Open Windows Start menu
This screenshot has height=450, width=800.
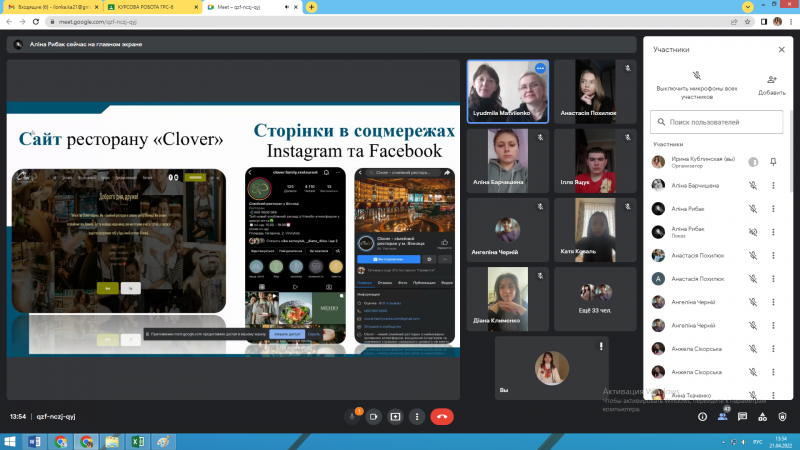[x=9, y=442]
